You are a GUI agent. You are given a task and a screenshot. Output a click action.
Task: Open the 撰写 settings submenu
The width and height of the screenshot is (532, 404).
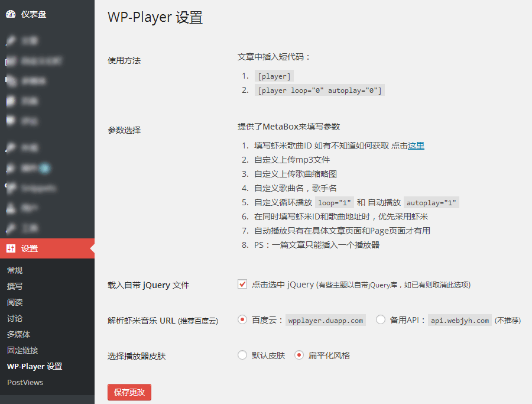[x=15, y=286]
